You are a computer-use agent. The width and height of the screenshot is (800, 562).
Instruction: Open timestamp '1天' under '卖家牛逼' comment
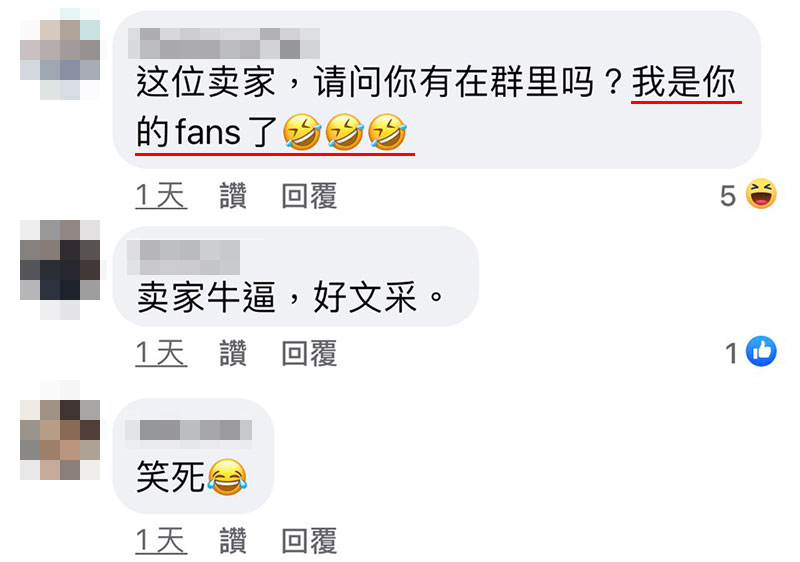pyautogui.click(x=161, y=353)
